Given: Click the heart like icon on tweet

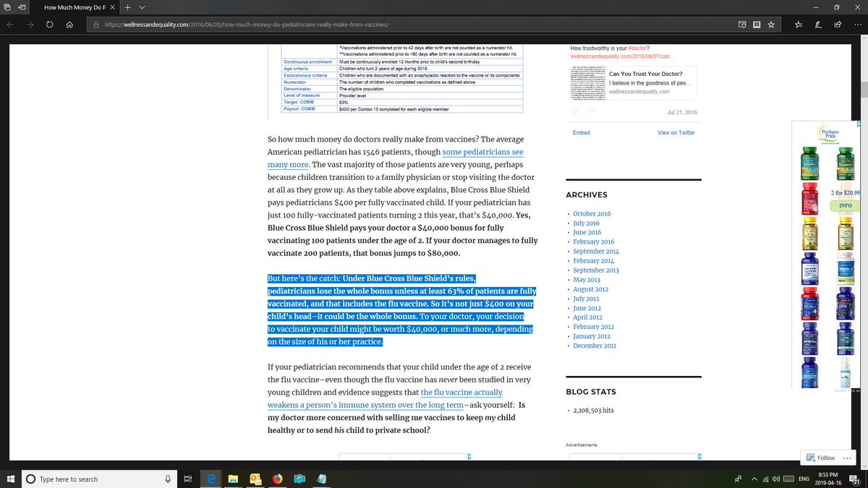Looking at the screenshot, I should [574, 111].
